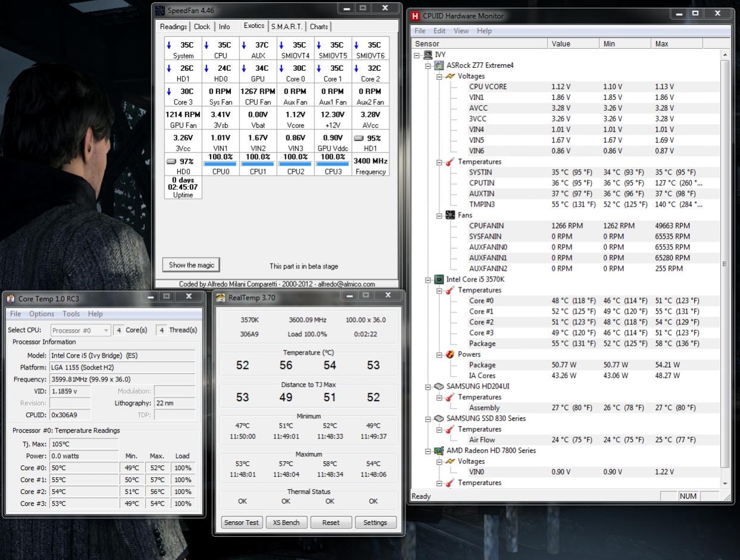
Task: Switch to SpeedFan Clock tab
Action: 202,27
